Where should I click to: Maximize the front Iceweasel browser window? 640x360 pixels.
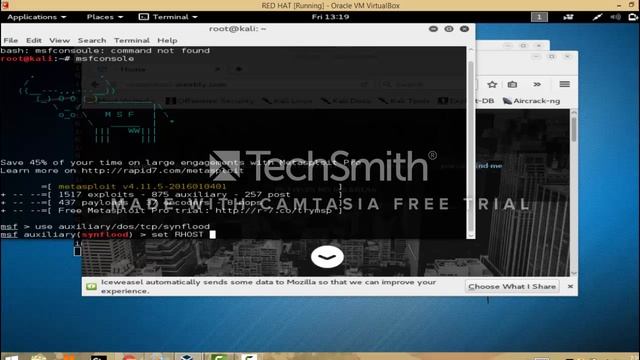coord(552,57)
